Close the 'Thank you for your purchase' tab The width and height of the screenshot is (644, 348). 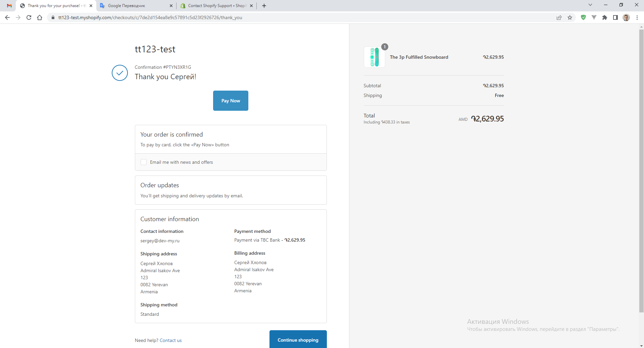click(x=91, y=6)
